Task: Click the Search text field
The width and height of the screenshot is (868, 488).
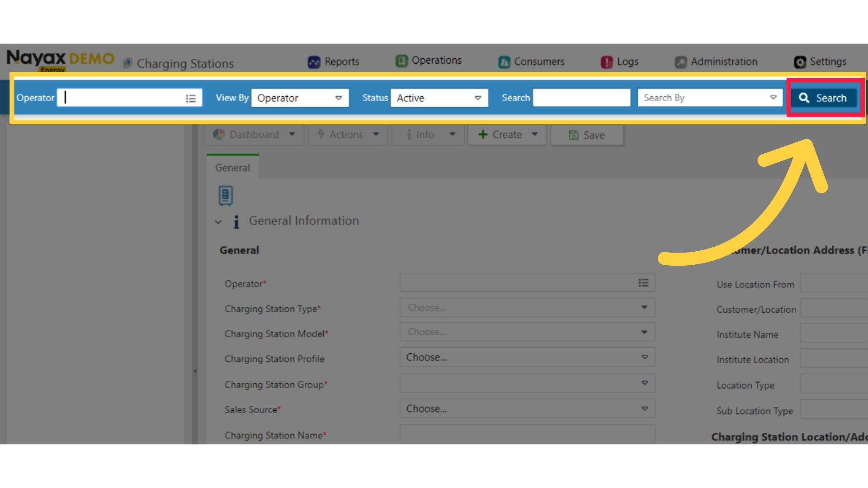Action: click(581, 98)
